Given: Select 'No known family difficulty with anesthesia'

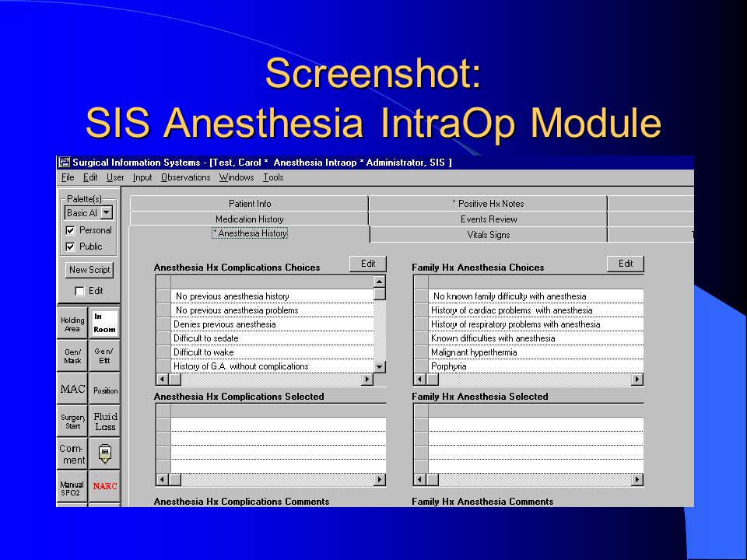Looking at the screenshot, I should pos(536,296).
